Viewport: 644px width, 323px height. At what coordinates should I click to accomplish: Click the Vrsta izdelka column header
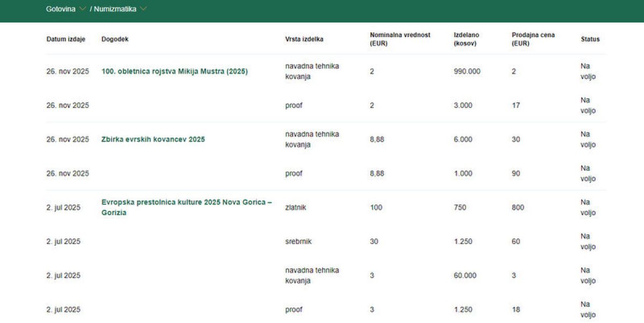tap(304, 39)
